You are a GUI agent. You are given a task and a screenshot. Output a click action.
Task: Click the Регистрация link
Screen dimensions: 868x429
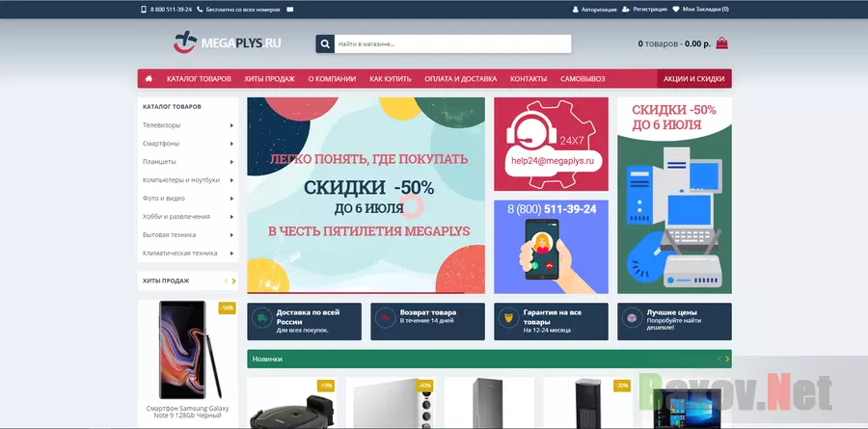pyautogui.click(x=650, y=10)
